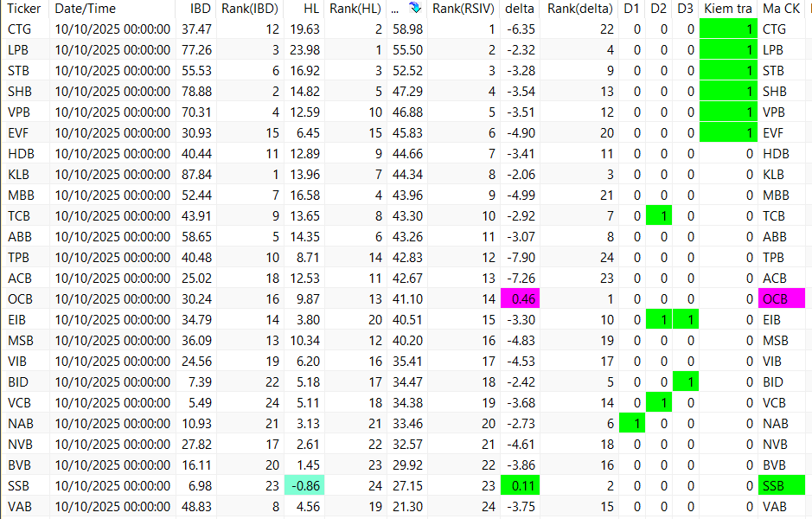The width and height of the screenshot is (812, 519).
Task: Click the green Kiem tra cell in CTG row
Action: click(x=728, y=29)
